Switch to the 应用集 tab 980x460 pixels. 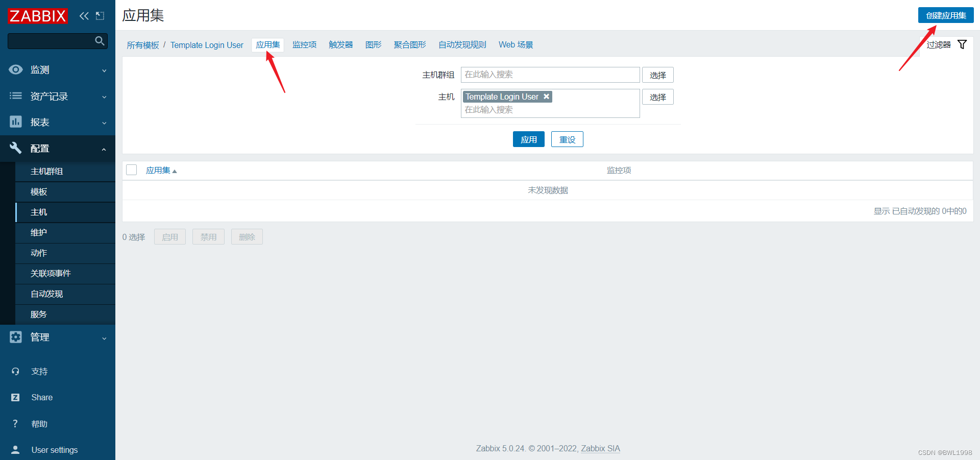(268, 45)
